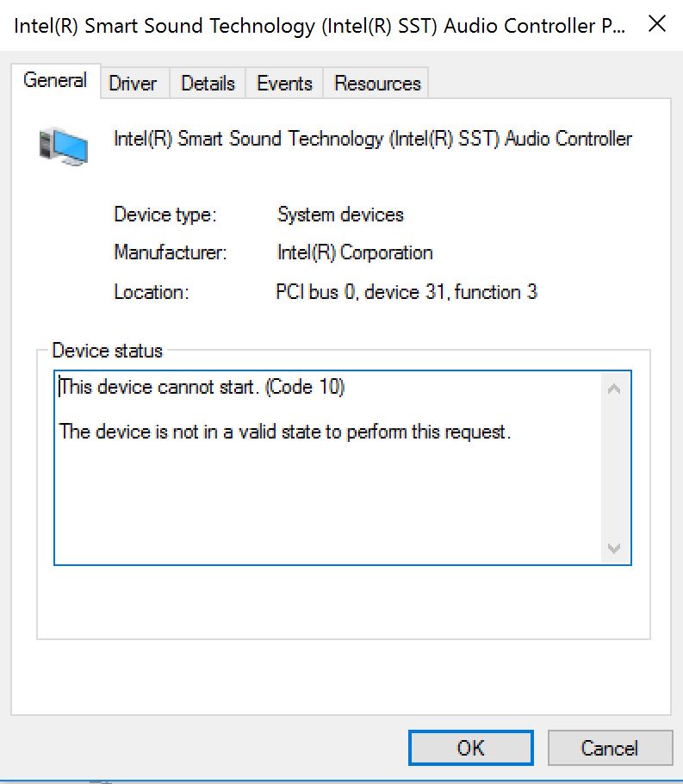The width and height of the screenshot is (683, 784).
Task: Go to the Resources tab
Action: [377, 84]
